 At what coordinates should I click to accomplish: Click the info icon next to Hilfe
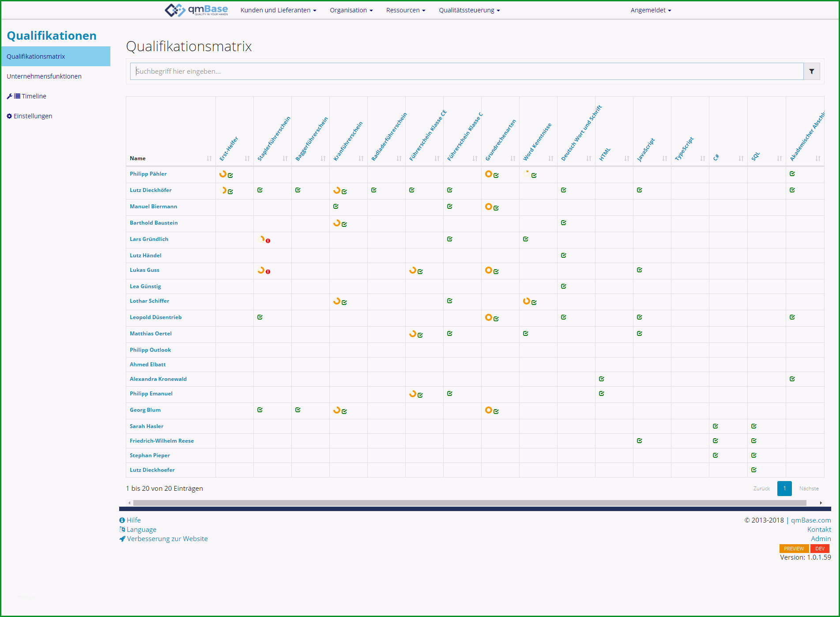tap(122, 520)
